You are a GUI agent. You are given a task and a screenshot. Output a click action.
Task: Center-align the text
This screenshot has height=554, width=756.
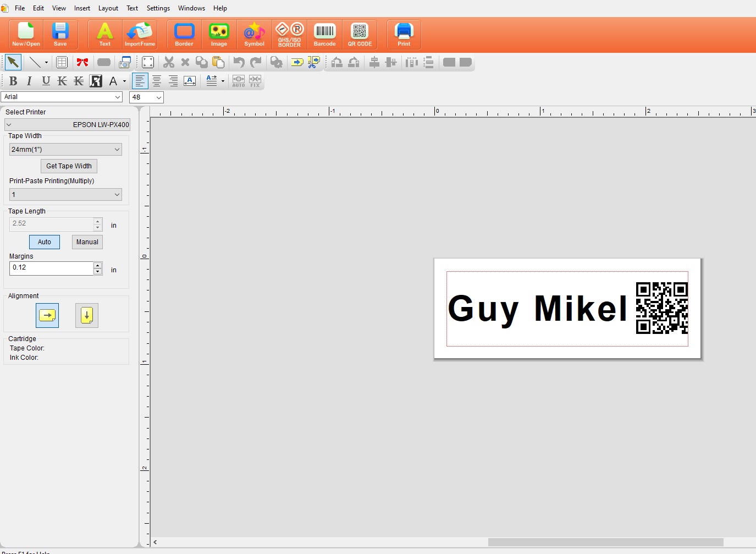click(x=157, y=81)
